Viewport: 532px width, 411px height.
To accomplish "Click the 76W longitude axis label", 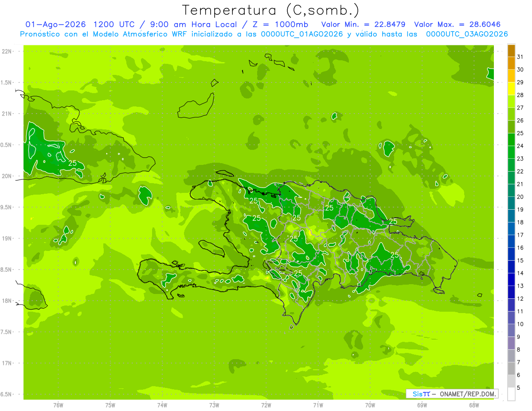I will click(58, 405).
